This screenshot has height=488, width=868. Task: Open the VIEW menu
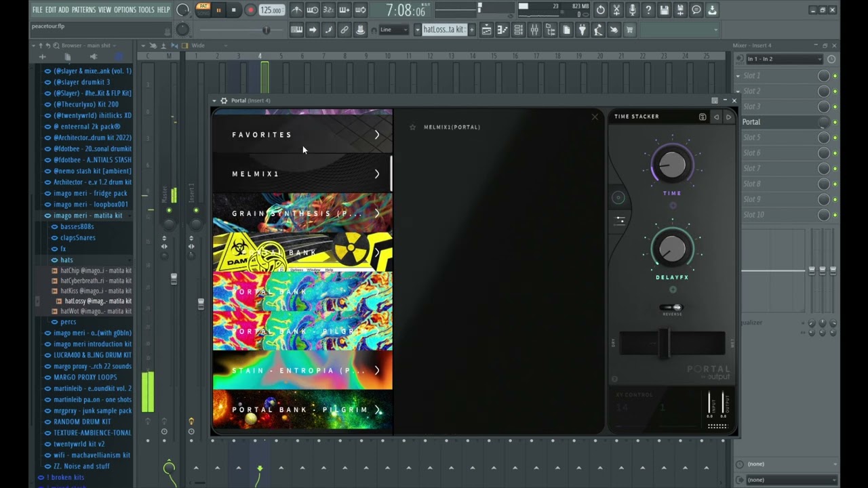[104, 10]
